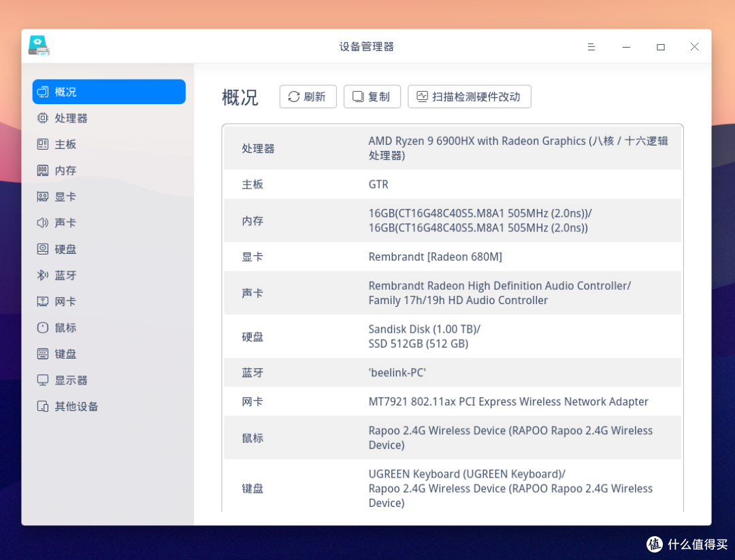This screenshot has width=735, height=560.
Task: Click the 蓝牙 row label in overview table
Action: [252, 373]
